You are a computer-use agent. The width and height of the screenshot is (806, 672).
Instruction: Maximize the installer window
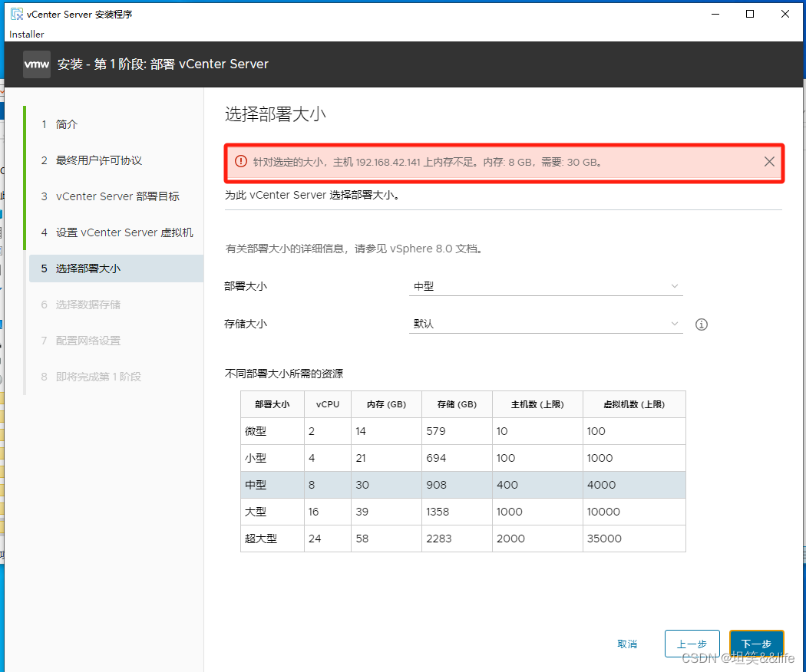(750, 14)
